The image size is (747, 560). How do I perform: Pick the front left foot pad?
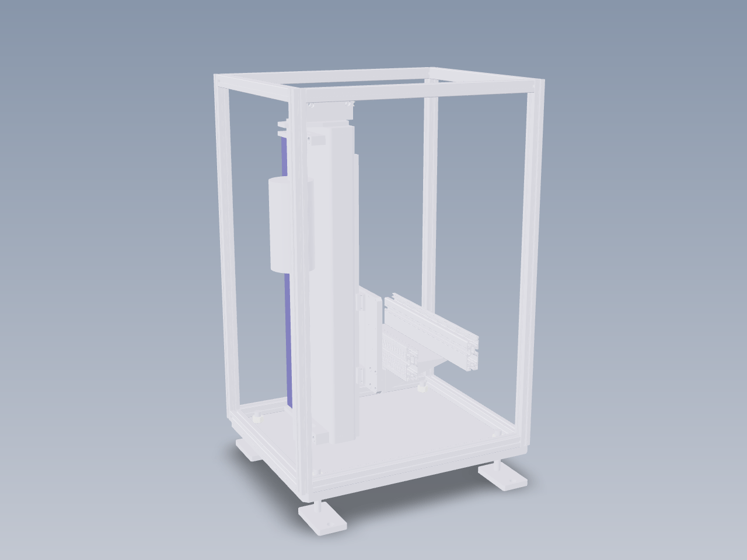tap(322, 519)
